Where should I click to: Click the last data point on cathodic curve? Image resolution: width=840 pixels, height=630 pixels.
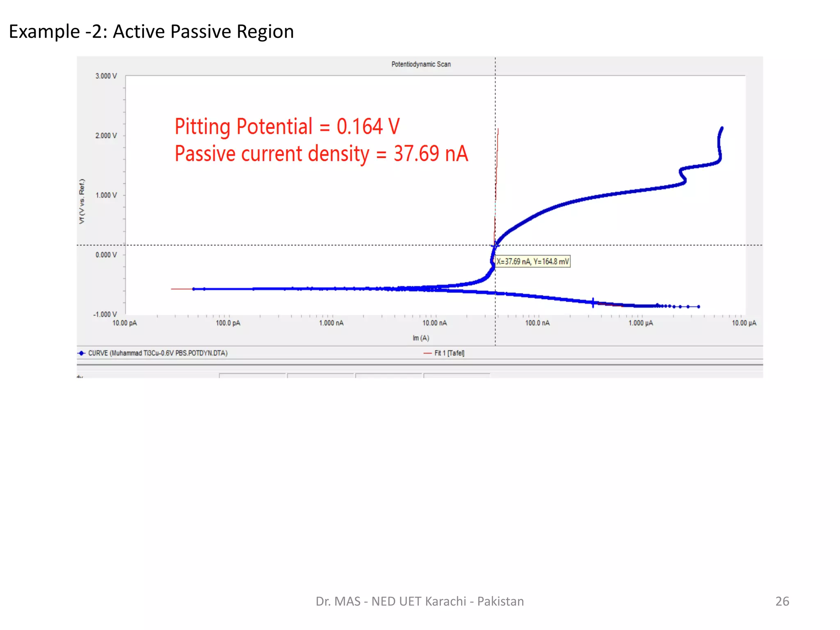point(698,306)
